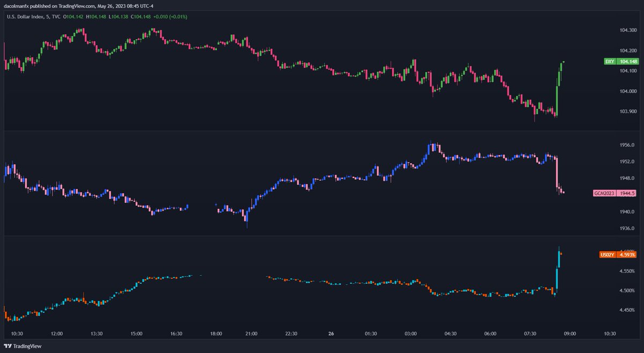Click the 06:00 time axis label
Screen dimensions: 644x353
tap(490, 333)
